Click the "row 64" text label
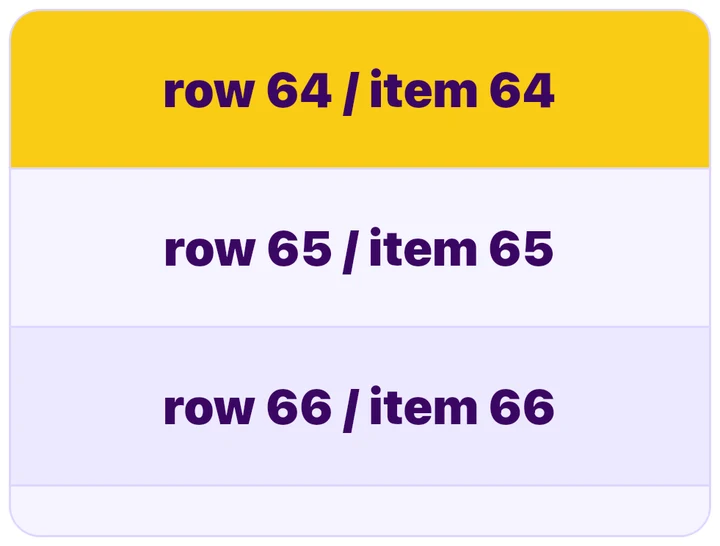Screen dimensions: 720x546 tap(247, 90)
